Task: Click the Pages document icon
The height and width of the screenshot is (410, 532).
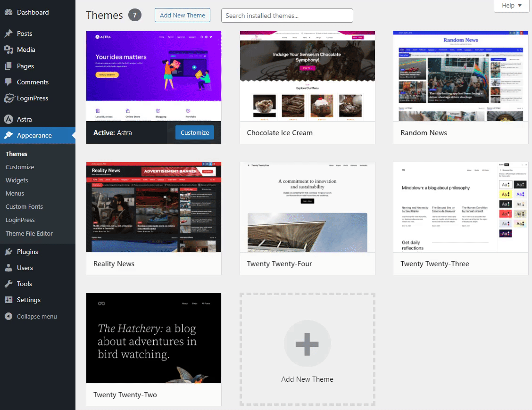Action: 8,66
